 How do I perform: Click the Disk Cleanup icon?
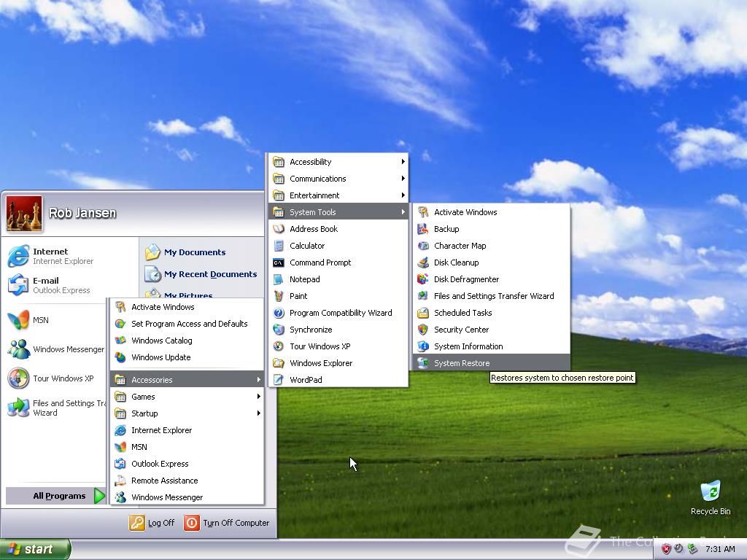pyautogui.click(x=423, y=262)
